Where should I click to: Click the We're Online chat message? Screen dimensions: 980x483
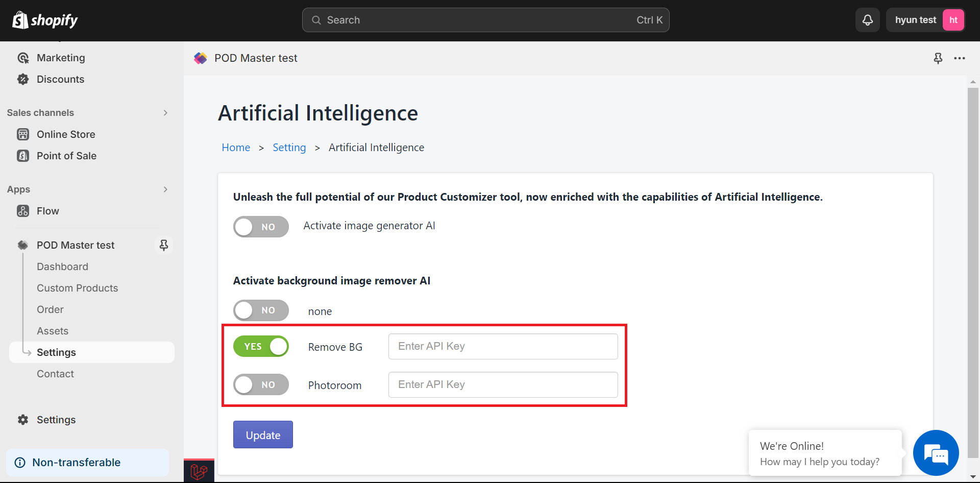(825, 453)
